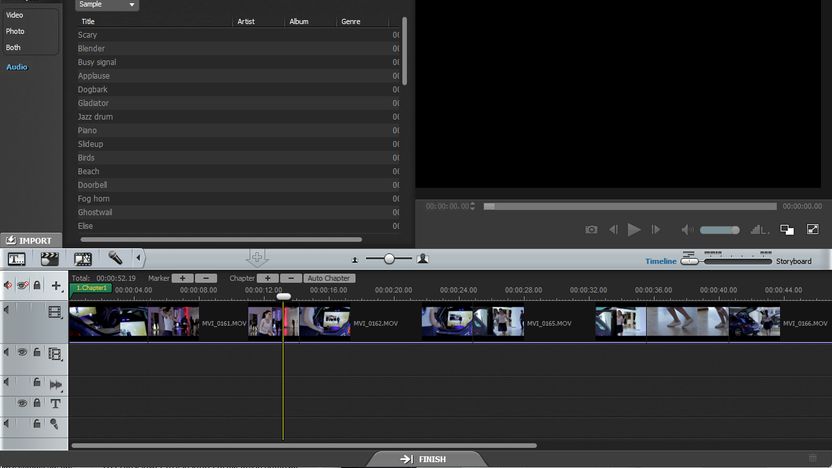
Task: Open the dual screen display icon
Action: [x=787, y=229]
